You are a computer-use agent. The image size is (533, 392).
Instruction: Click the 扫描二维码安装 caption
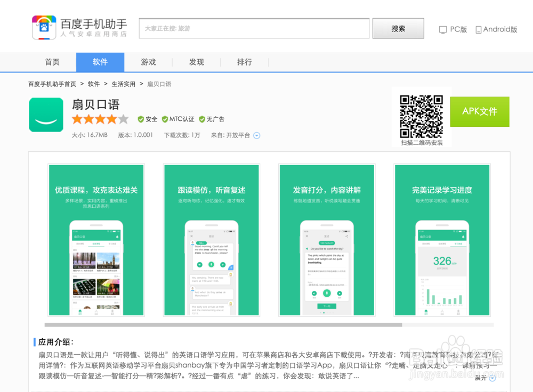coord(422,143)
